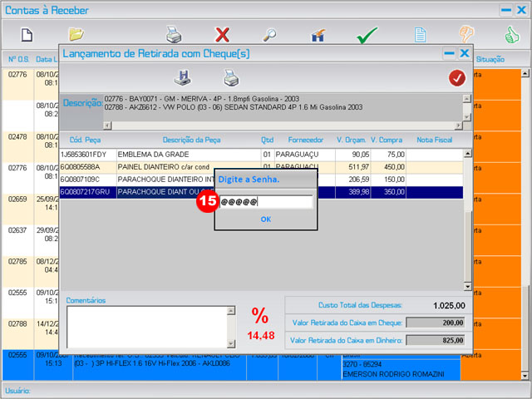Click the save disk icon in Lançamento dialog
Viewport: 532px width, 399px height.
coord(183,77)
